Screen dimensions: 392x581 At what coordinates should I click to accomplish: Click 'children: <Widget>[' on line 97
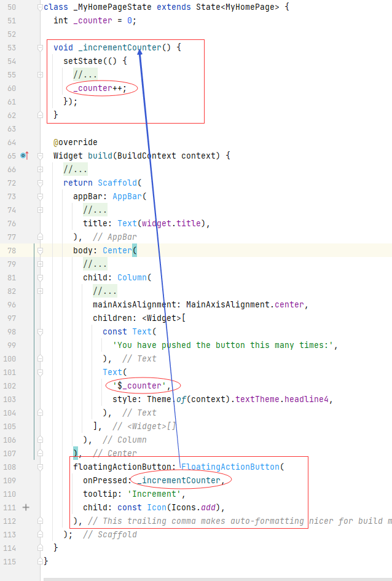[139, 318]
